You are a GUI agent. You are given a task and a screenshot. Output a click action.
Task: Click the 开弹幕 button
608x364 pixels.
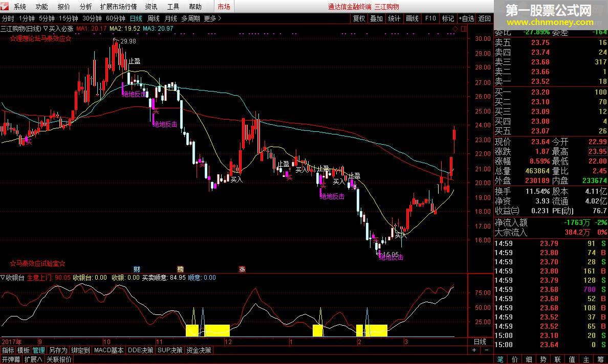(11, 359)
